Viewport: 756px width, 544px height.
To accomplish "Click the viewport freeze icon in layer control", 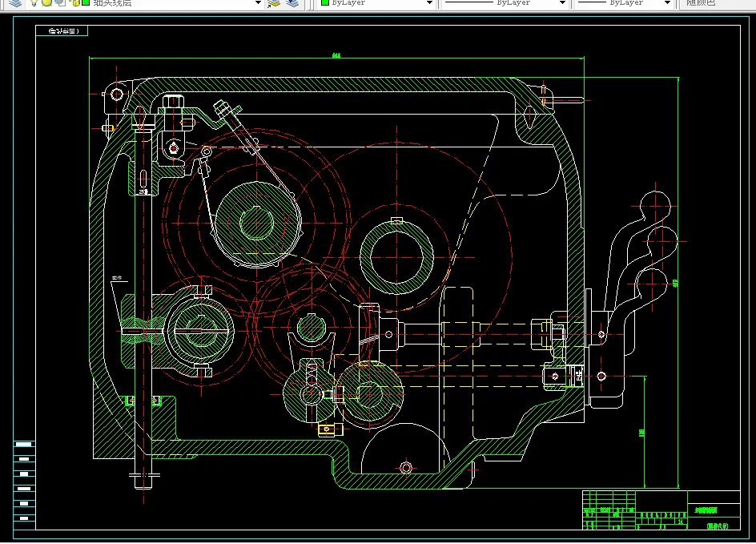I will click(x=60, y=3).
